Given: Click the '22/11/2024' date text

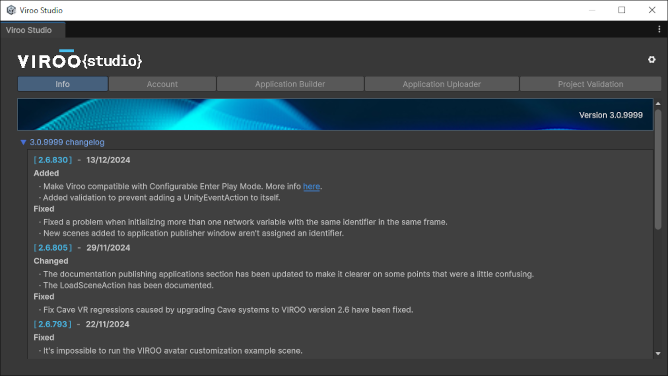Looking at the screenshot, I should click(107, 324).
